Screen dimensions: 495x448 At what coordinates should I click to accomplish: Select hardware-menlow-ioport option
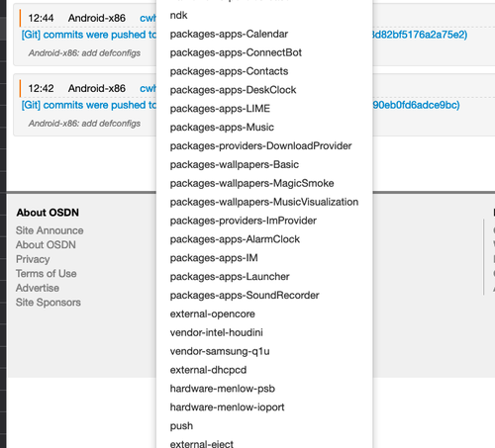(264, 407)
